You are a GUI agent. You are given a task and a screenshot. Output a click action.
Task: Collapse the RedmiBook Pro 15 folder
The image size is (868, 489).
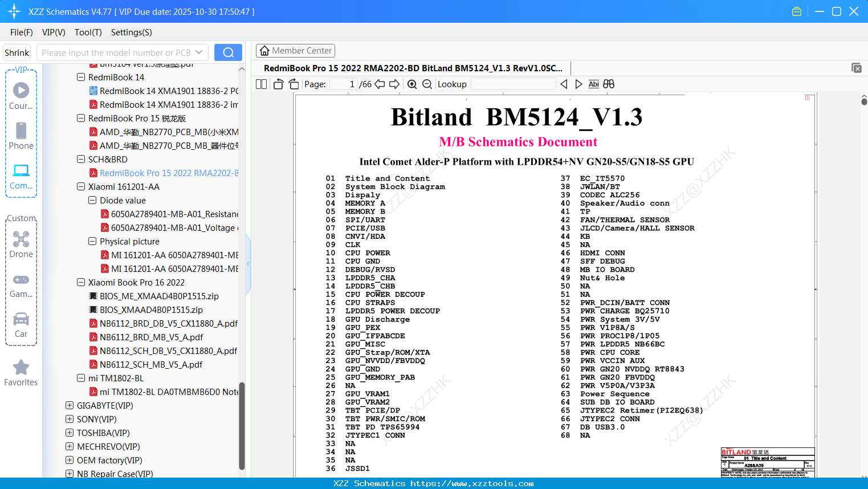[x=81, y=119]
